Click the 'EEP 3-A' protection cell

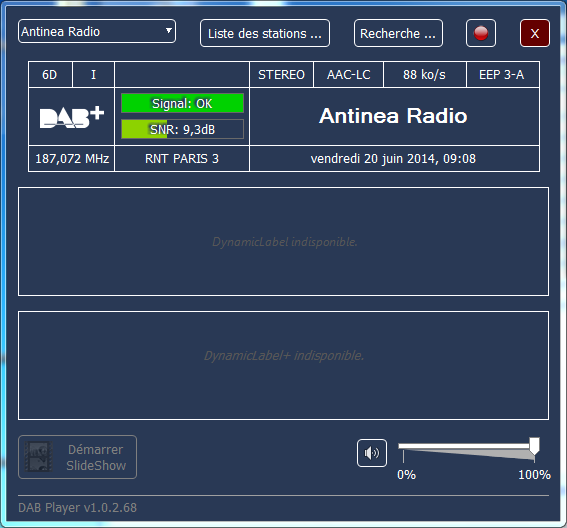coord(502,74)
